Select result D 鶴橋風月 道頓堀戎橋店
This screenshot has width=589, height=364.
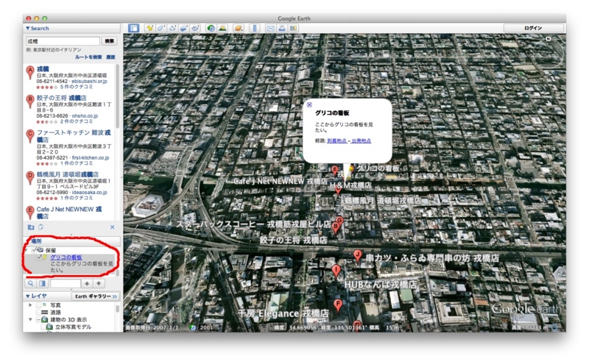click(68, 174)
